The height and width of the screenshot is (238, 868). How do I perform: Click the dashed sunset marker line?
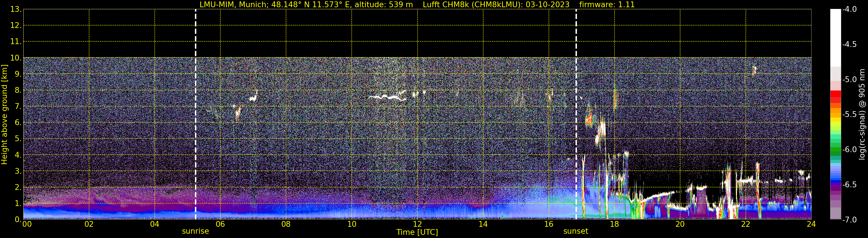[576, 114]
